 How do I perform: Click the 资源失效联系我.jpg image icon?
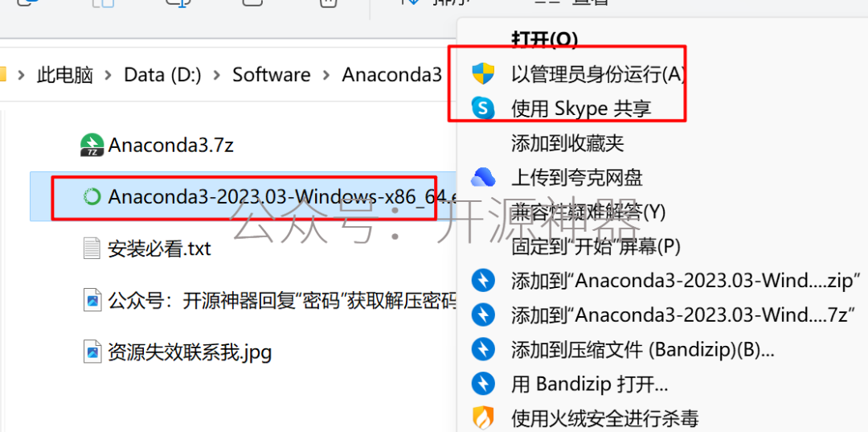[92, 351]
